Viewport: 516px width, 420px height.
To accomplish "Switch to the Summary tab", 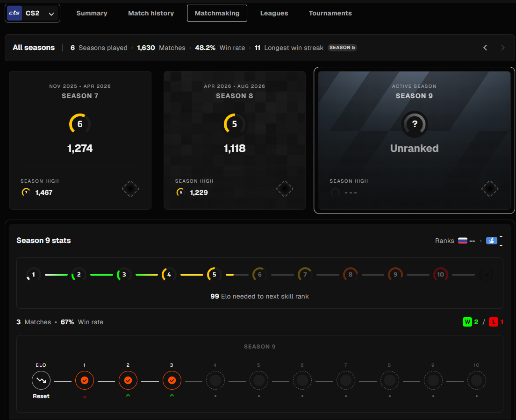I will (x=92, y=13).
